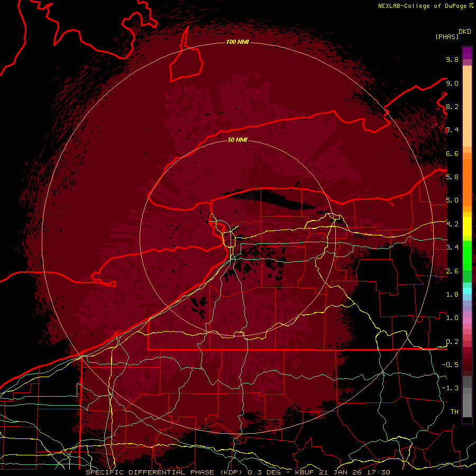Screen dimensions: 476x476
Task: Click the 9.8 value on the color scale
Action: pyautogui.click(x=452, y=59)
